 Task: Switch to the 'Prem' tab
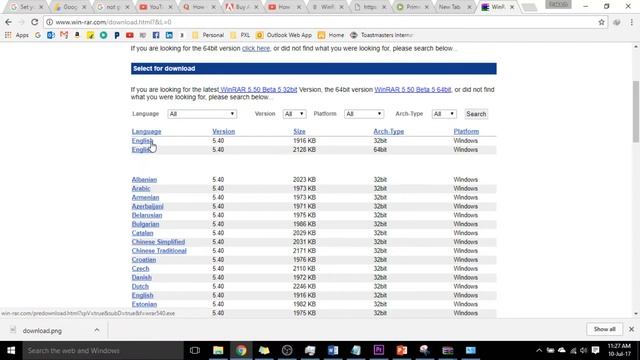pos(412,7)
